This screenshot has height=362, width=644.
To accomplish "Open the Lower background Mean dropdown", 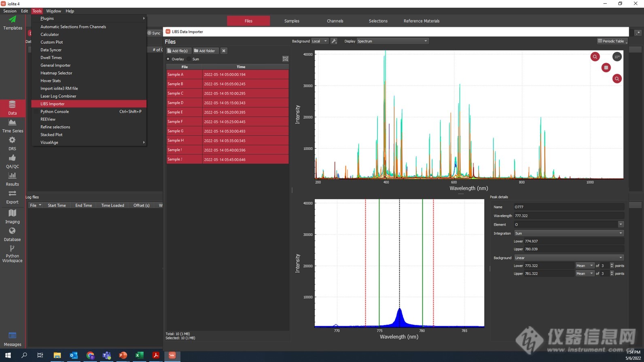I will pyautogui.click(x=585, y=266).
